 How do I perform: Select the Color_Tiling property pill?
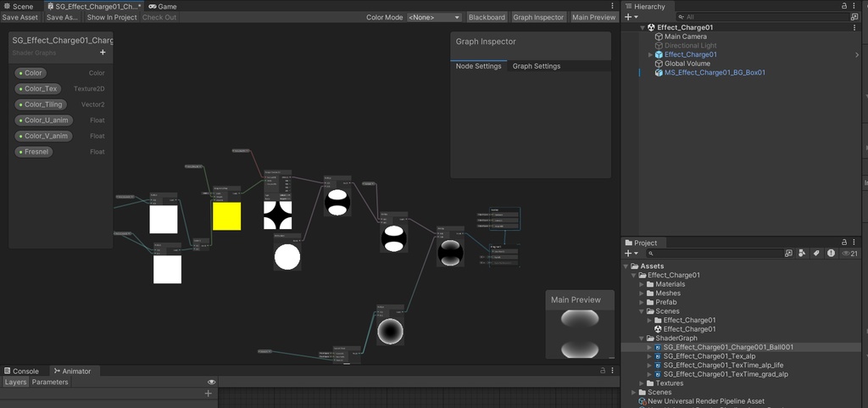coord(41,104)
